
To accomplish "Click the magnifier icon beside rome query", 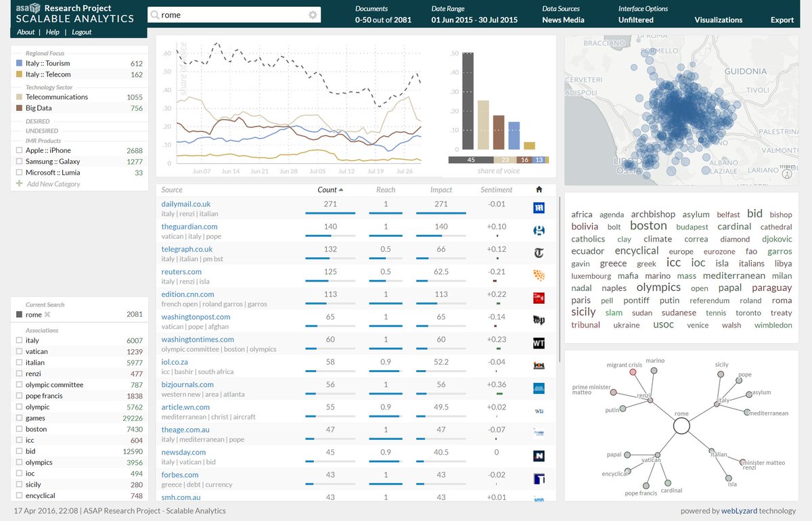I will pyautogui.click(x=155, y=14).
